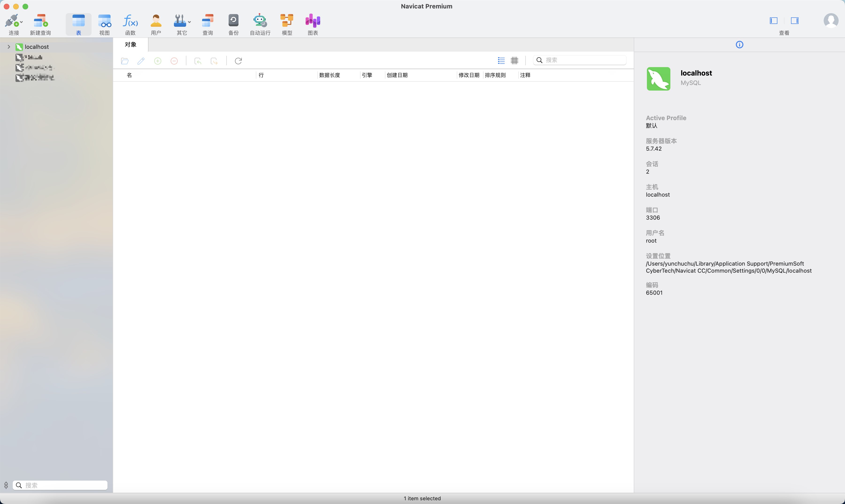
Task: Sort by the 数据长度 column header
Action: tap(330, 75)
